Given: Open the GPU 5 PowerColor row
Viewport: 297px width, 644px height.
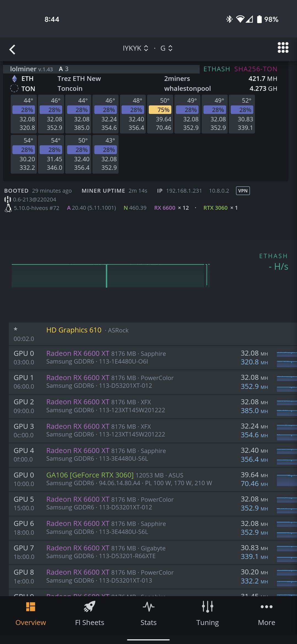Looking at the screenshot, I should [153, 504].
